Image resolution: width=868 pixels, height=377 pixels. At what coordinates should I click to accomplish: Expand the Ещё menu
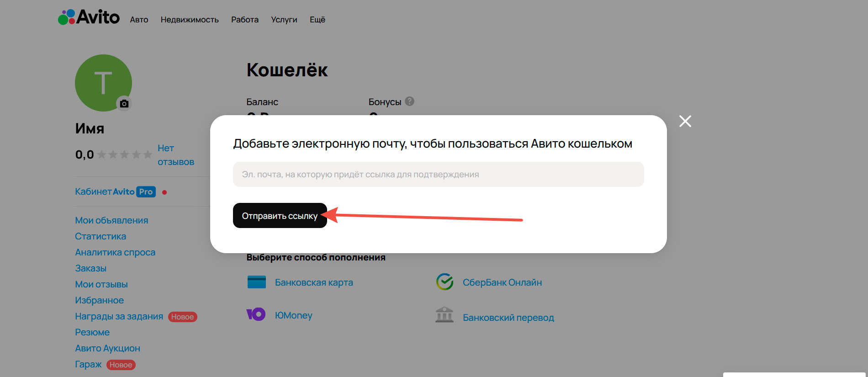point(318,20)
